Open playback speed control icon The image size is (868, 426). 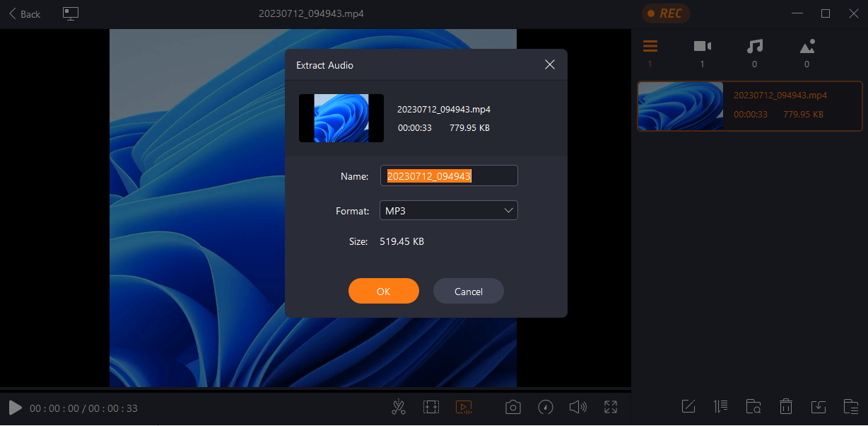(x=546, y=407)
